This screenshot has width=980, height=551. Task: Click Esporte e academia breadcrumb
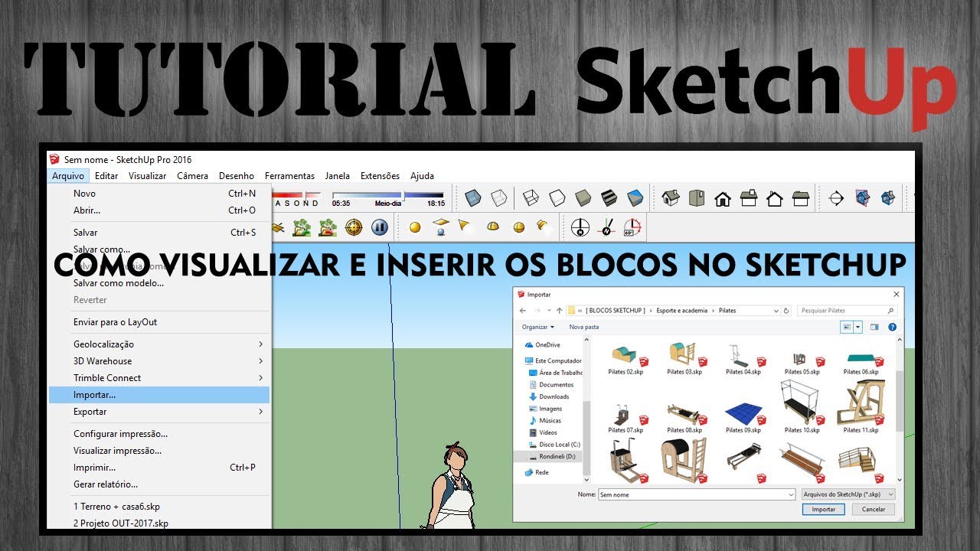click(681, 311)
